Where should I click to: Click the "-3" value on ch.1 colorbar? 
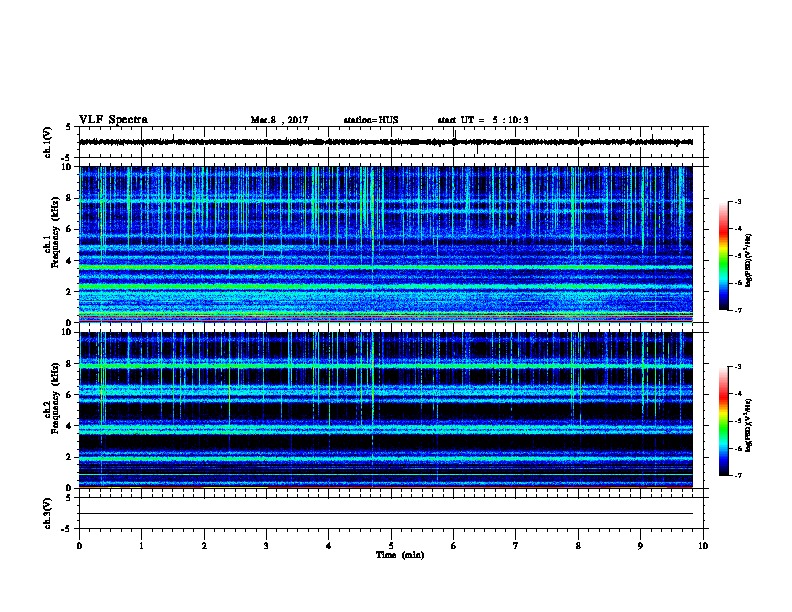tap(737, 201)
